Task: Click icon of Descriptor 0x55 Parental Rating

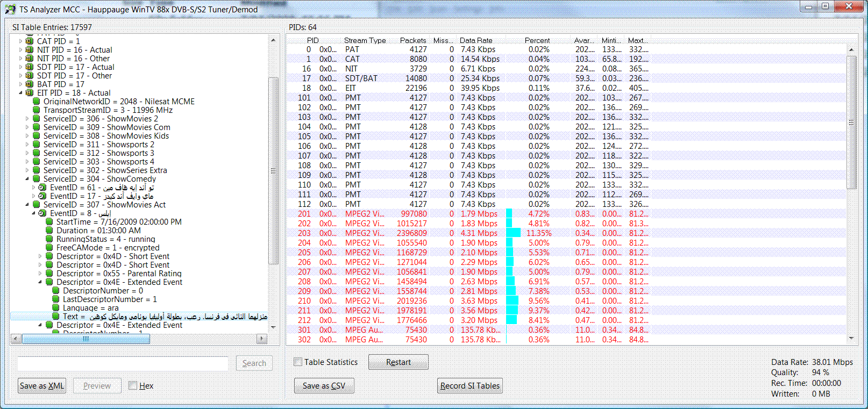Action: [x=49, y=274]
